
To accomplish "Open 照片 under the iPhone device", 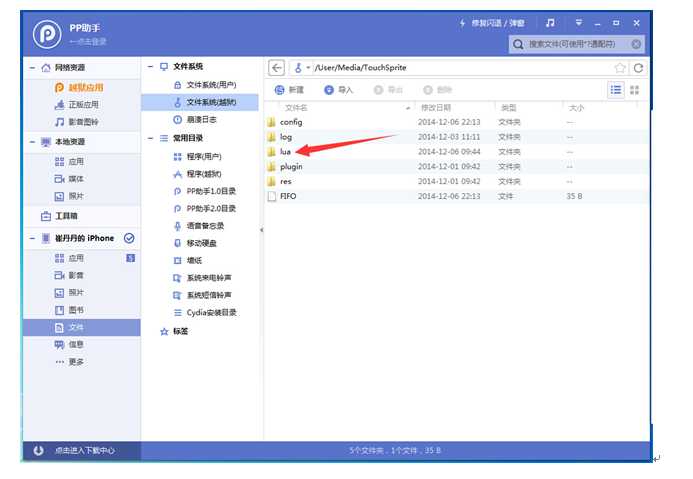I will (69, 293).
